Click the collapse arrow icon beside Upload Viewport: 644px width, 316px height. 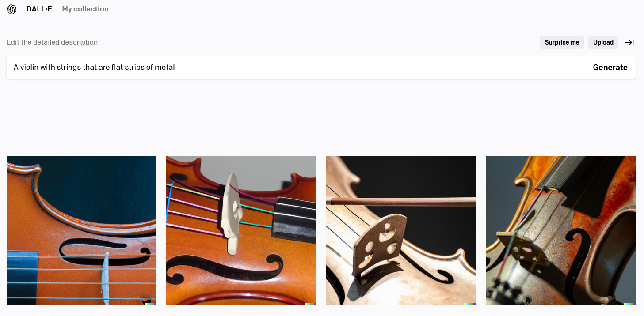629,42
